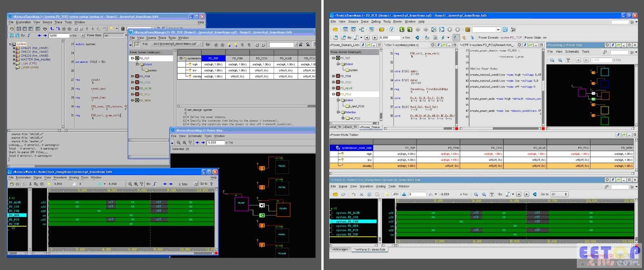The image size is (644, 270).
Task: Open the Exploration menu in Novas nTraceMain window
Action: (23, 22)
